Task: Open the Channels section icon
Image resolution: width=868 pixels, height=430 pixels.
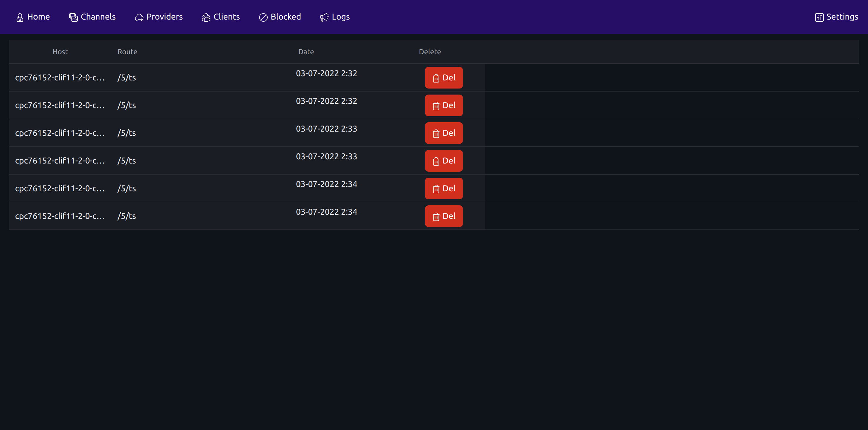Action: (x=74, y=17)
